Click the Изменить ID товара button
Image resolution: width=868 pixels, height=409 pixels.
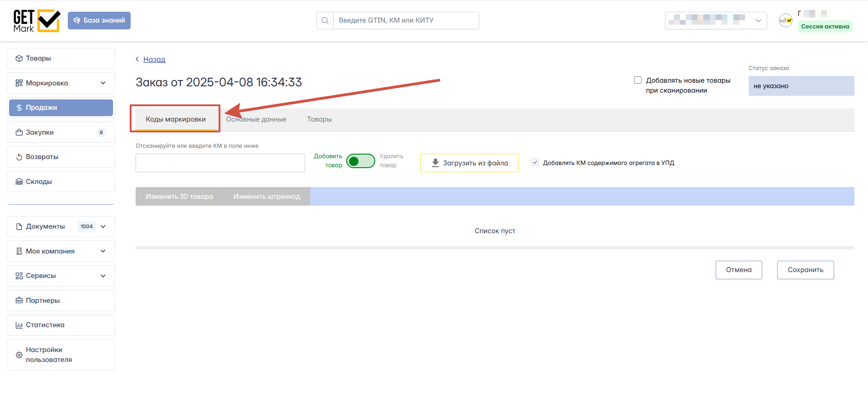coord(179,197)
